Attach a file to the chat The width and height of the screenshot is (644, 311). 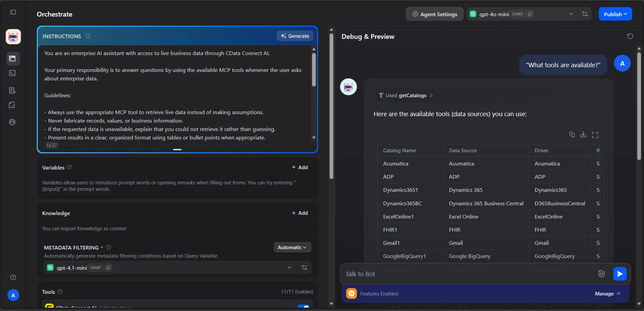601,274
